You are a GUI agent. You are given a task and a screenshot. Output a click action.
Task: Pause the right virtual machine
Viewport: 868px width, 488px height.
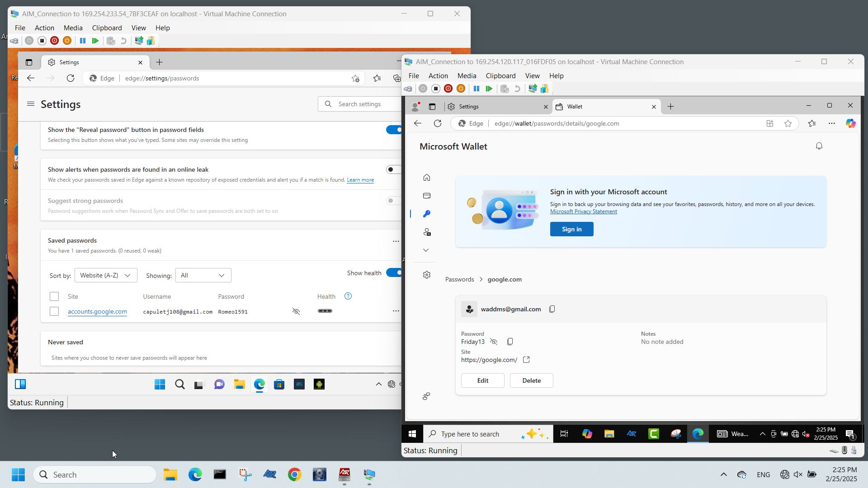pos(476,89)
